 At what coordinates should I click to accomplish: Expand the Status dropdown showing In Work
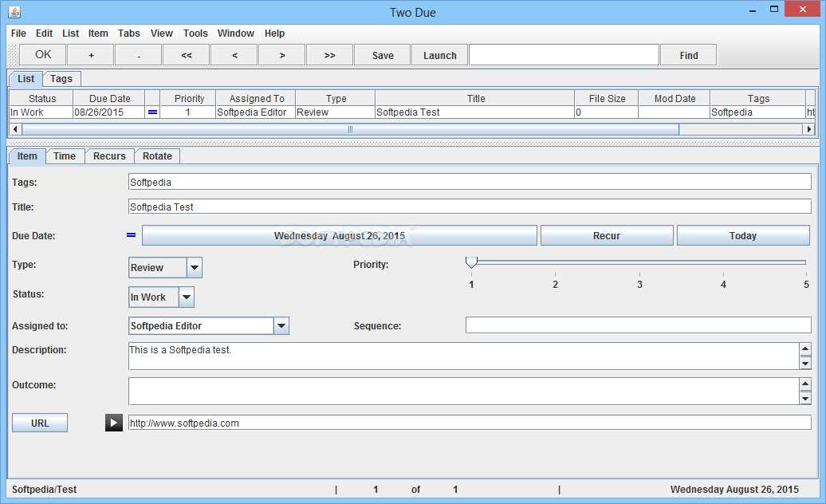[187, 297]
